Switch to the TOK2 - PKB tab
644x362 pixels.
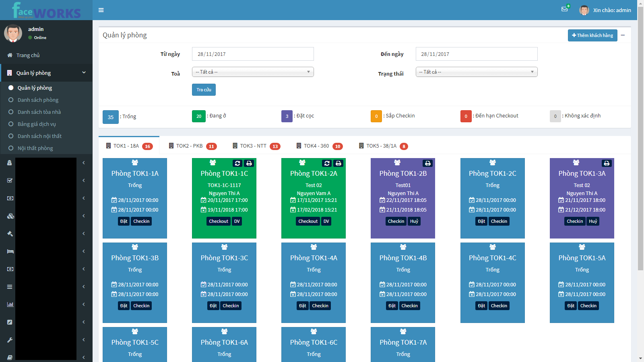click(189, 146)
